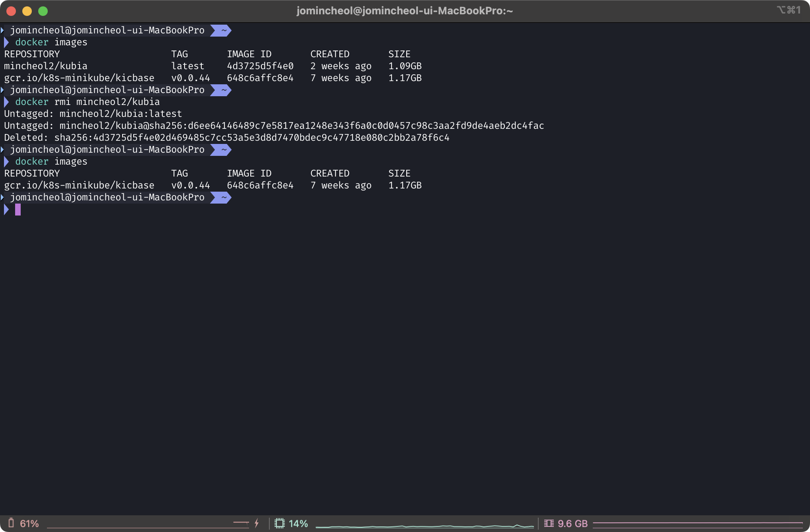Viewport: 810px width, 532px height.
Task: Click the arrow before 'docker rmi' command
Action: pyautogui.click(x=6, y=102)
